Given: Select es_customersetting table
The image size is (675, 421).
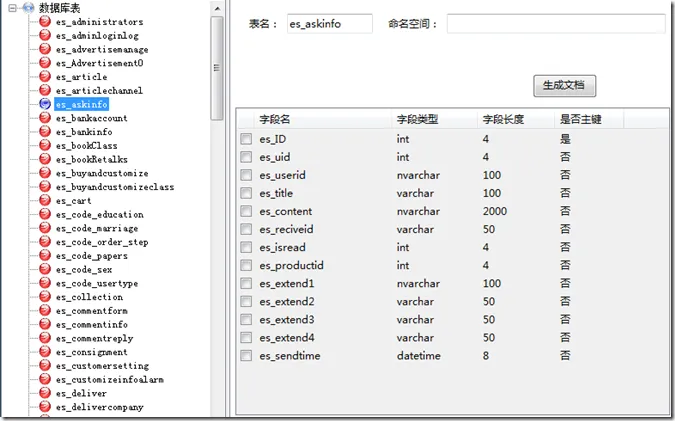Looking at the screenshot, I should point(102,366).
